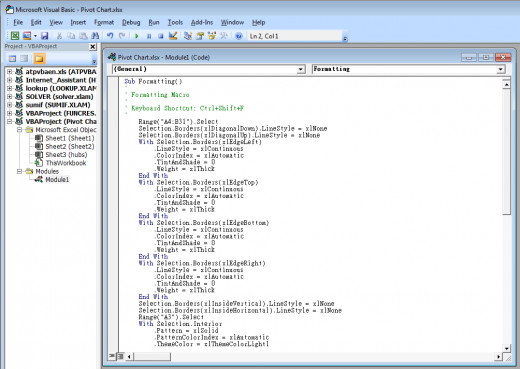
Task: Open Find with the binoculars icon
Action: (95, 36)
